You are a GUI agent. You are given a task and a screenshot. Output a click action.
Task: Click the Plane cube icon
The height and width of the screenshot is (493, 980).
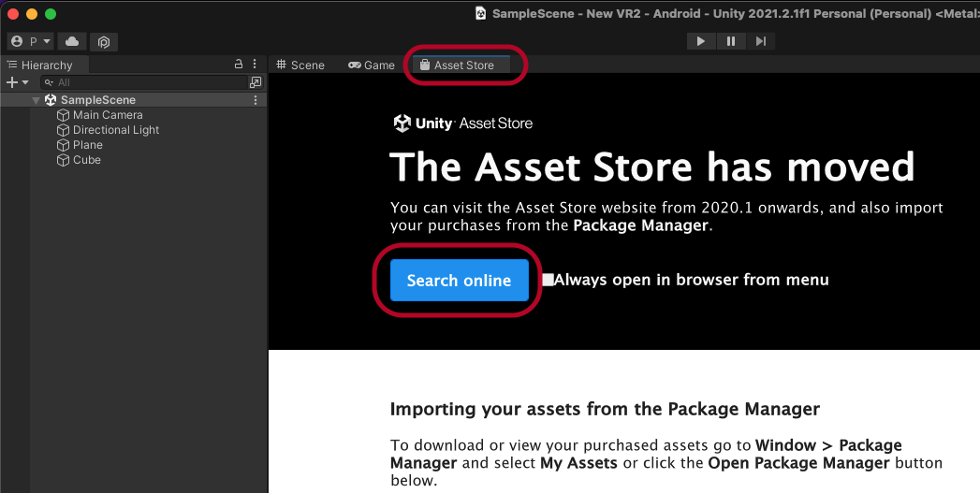tap(63, 145)
